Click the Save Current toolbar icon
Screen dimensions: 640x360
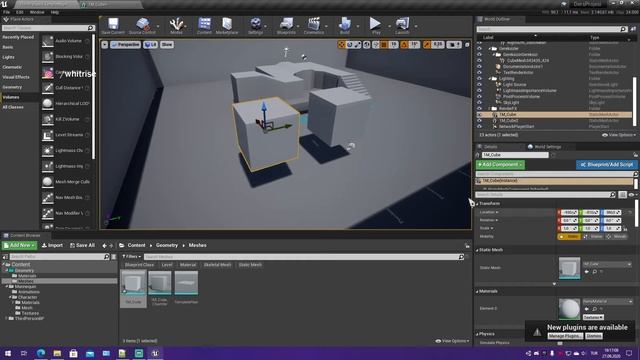coord(113,25)
